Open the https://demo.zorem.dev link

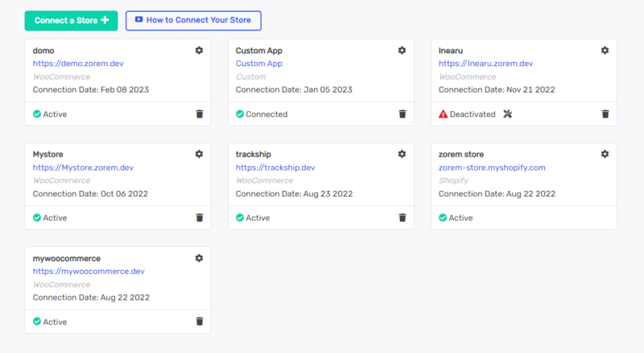click(78, 64)
